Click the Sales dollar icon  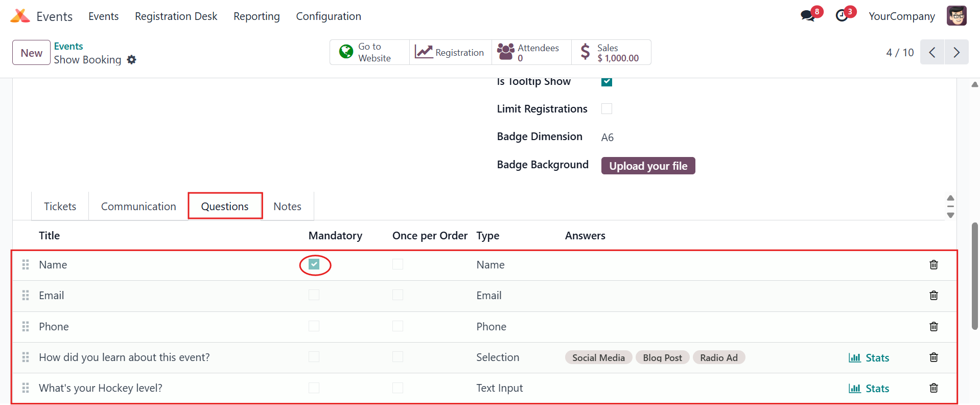586,52
